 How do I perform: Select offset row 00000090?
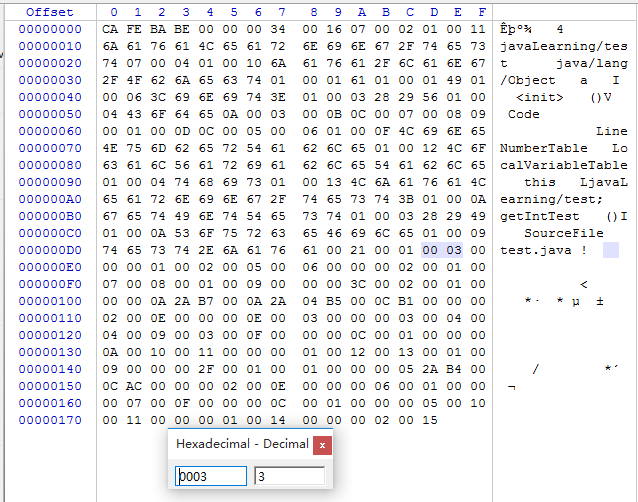point(50,182)
